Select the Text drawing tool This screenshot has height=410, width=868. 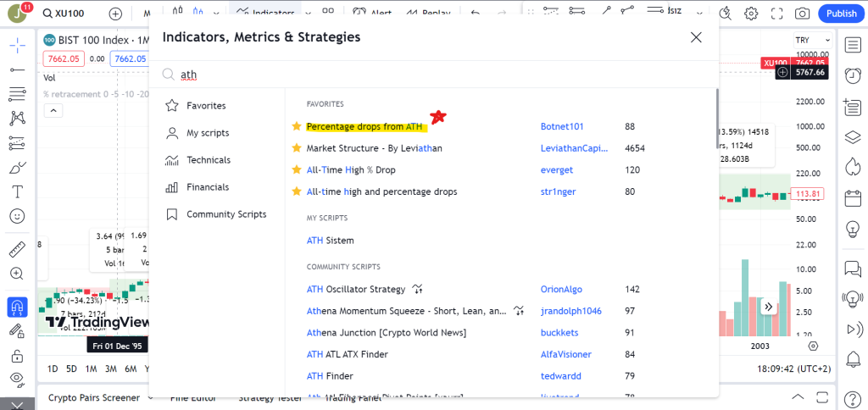pos(16,192)
